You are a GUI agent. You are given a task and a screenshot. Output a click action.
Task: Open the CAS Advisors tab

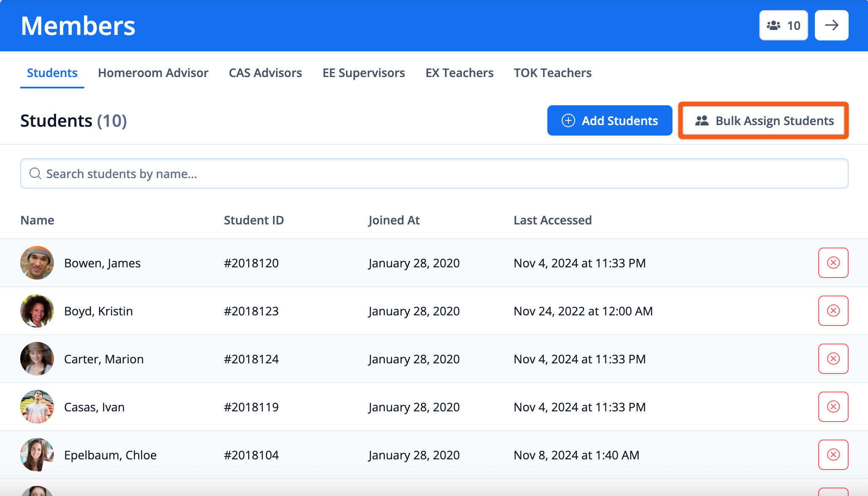coord(265,73)
